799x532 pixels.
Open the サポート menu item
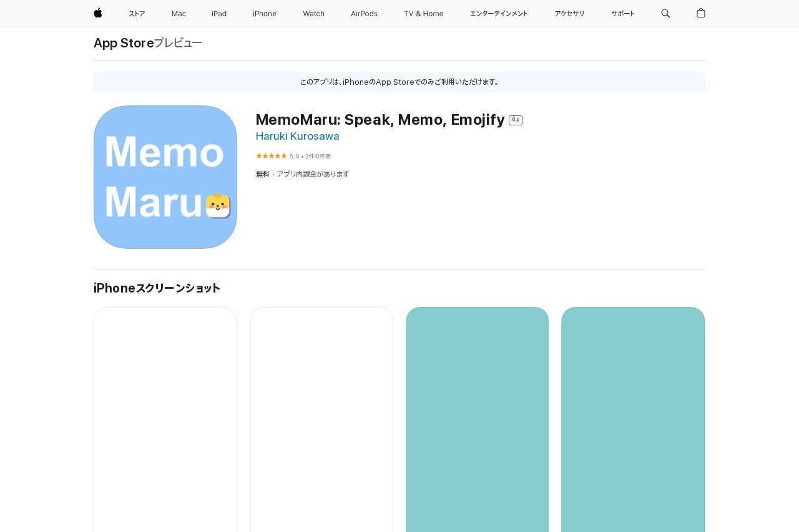pos(623,14)
